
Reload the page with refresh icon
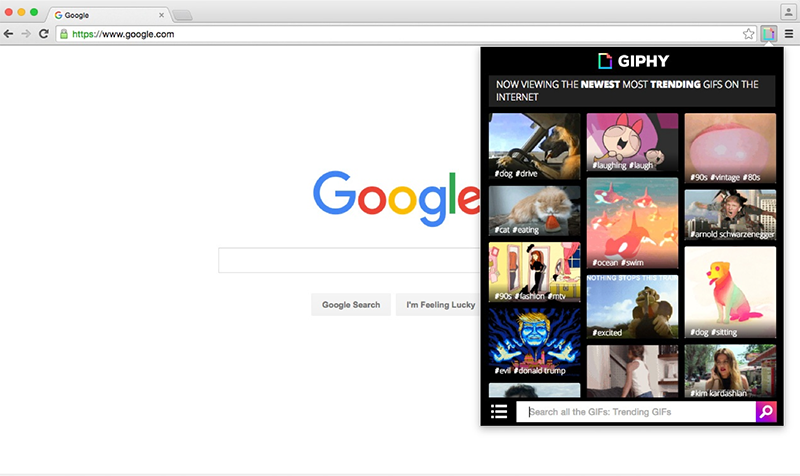click(x=44, y=34)
